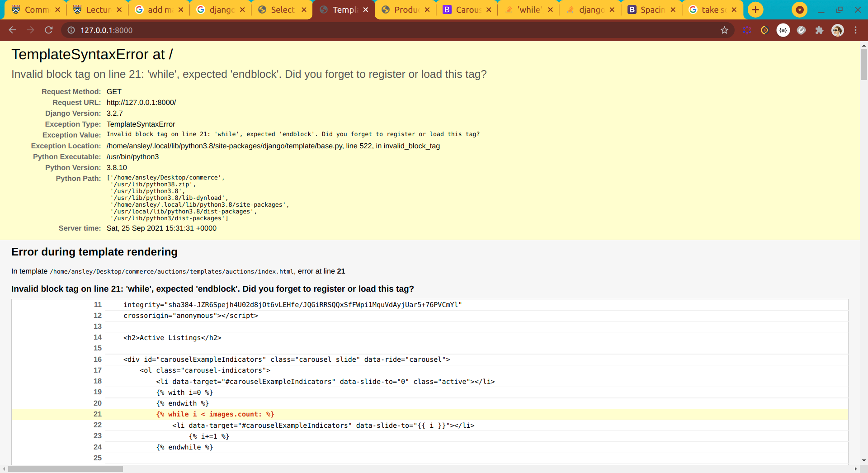Screen dimensions: 868x473
Task: Close the 'Lectur' tab
Action: coord(119,9)
